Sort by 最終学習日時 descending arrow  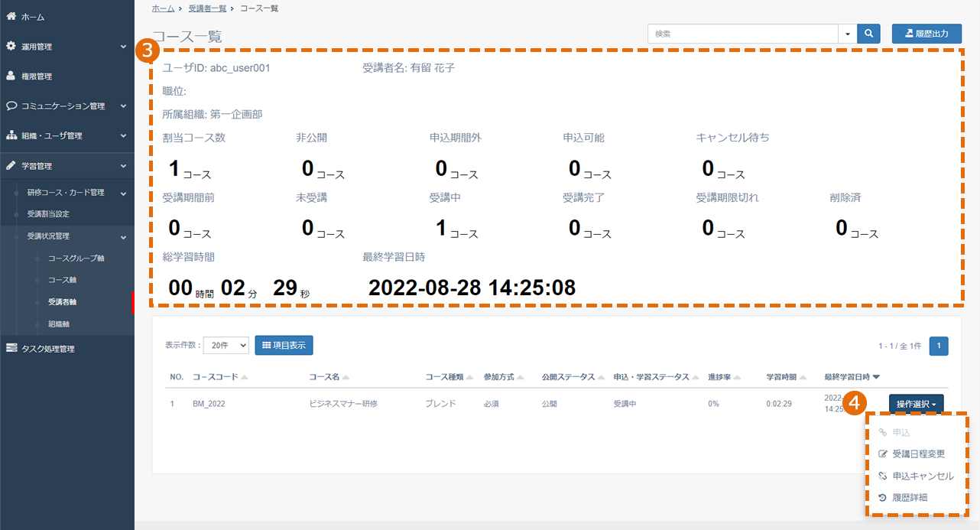876,377
